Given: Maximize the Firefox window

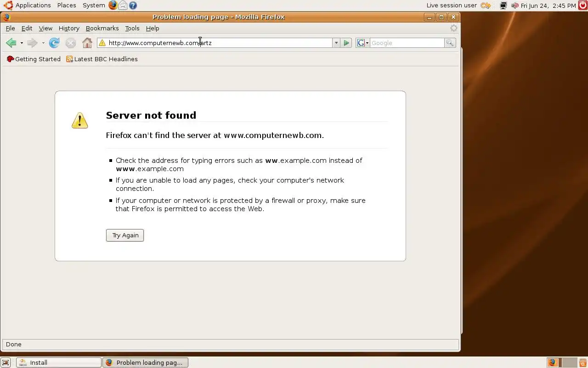Looking at the screenshot, I should [441, 17].
